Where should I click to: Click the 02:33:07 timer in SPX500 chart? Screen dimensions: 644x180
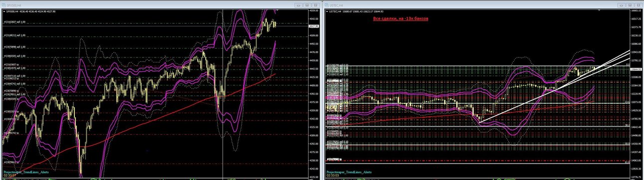(x=9, y=175)
